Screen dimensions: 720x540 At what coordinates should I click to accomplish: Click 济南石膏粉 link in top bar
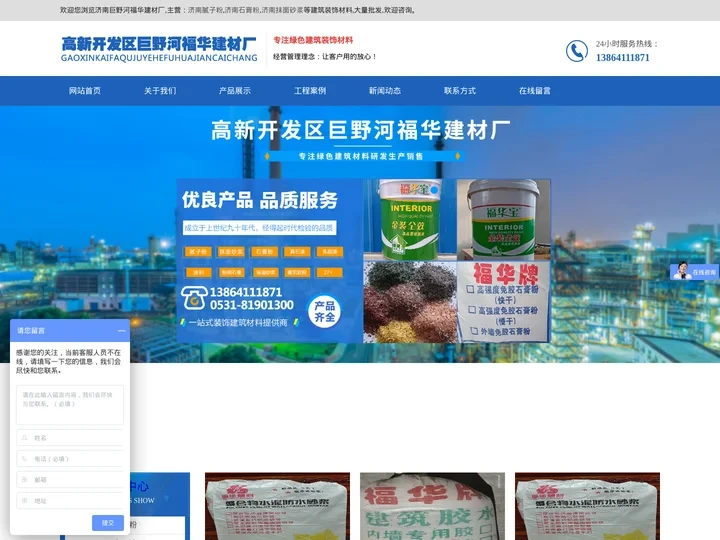click(x=242, y=10)
